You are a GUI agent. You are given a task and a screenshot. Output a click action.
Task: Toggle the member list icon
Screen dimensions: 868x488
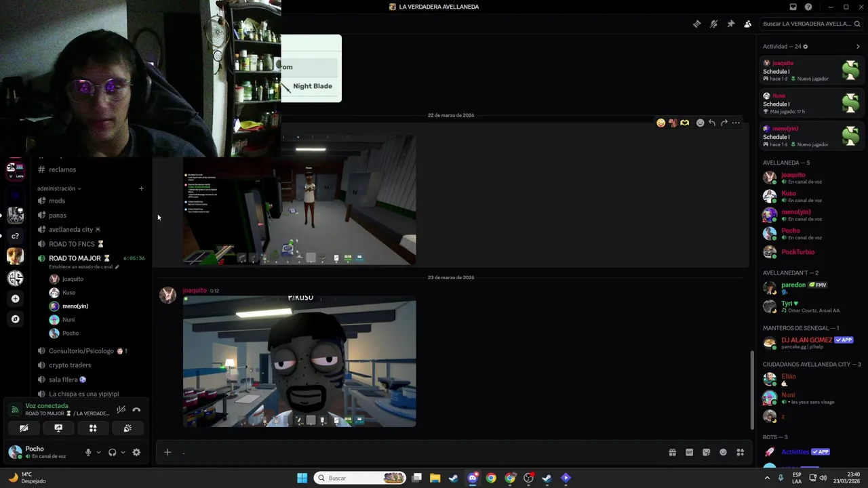[747, 24]
